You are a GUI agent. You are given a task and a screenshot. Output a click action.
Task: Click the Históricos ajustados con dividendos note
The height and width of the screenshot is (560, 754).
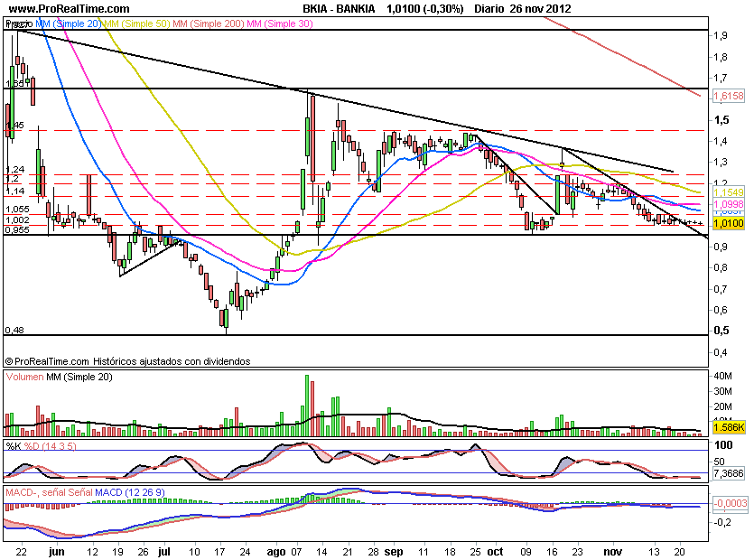click(x=172, y=361)
